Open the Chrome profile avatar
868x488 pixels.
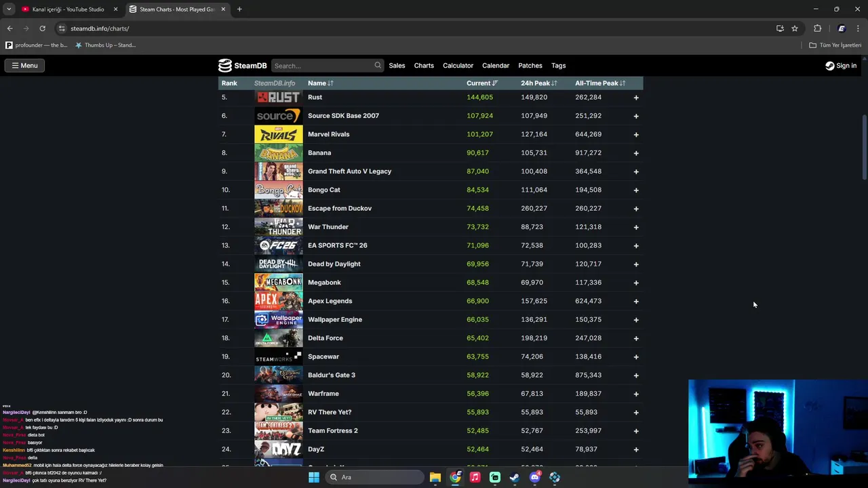point(842,28)
